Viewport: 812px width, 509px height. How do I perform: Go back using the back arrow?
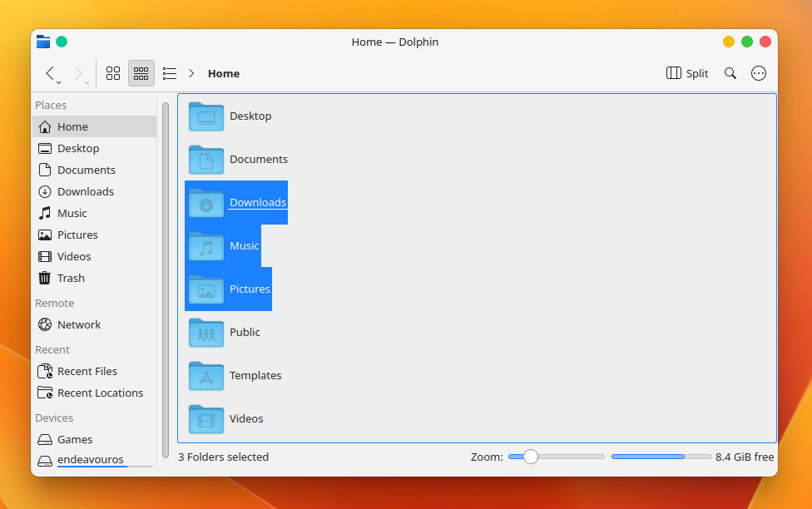tap(50, 73)
